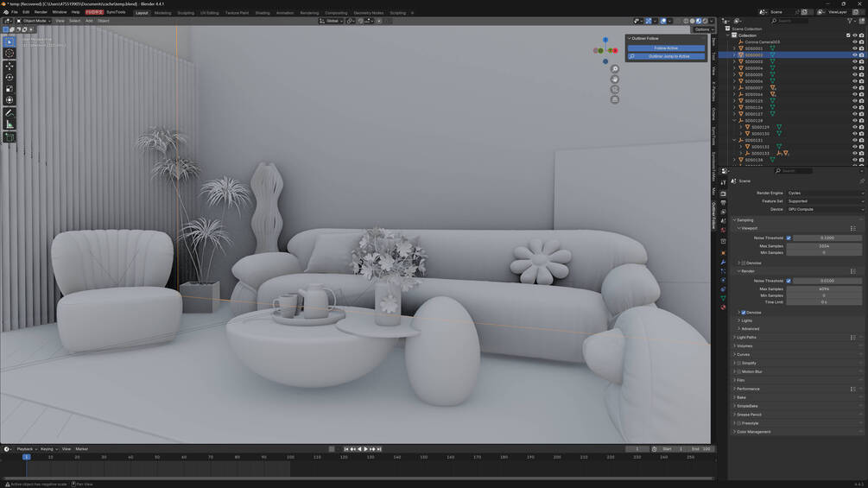Switch to the Modeling workspace tab
The height and width of the screenshot is (488, 868).
tap(162, 13)
